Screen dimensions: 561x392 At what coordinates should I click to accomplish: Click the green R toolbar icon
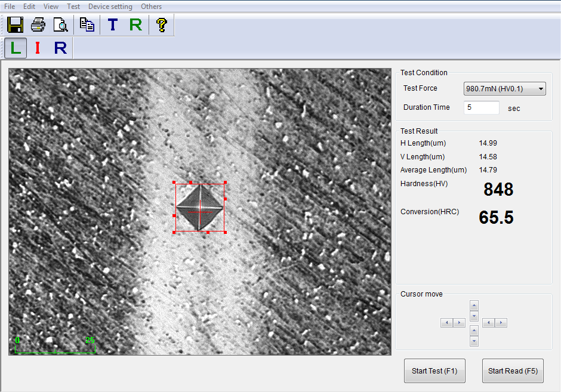click(x=135, y=24)
